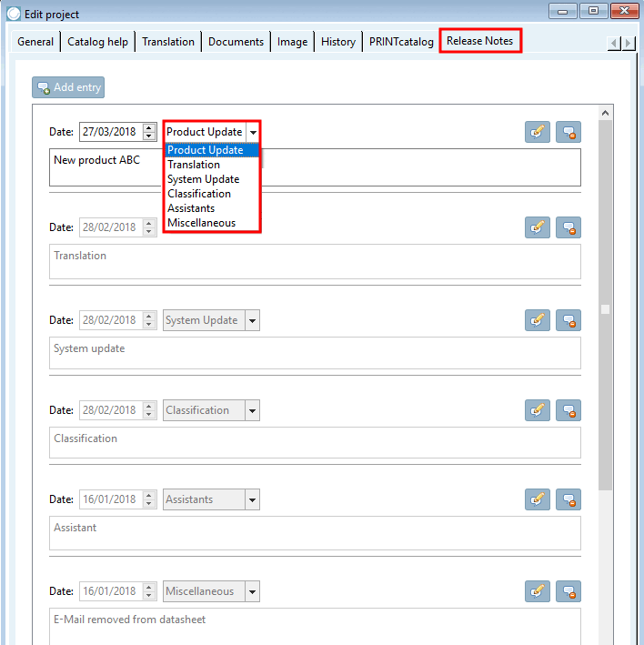Viewport: 644px width, 645px height.
Task: Click the Classification note text box
Action: point(315,443)
